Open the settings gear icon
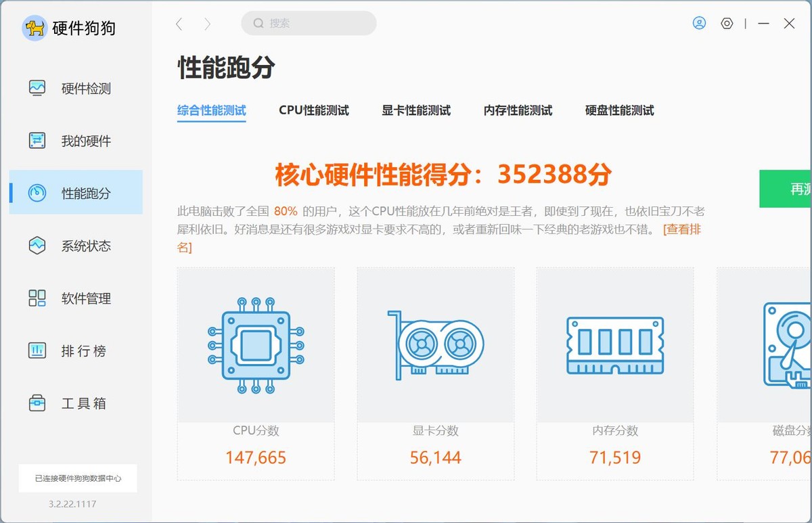 (x=727, y=23)
